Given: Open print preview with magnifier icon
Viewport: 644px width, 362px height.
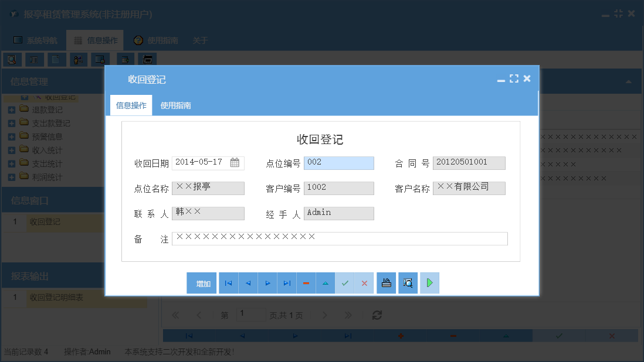Looking at the screenshot, I should (x=408, y=283).
